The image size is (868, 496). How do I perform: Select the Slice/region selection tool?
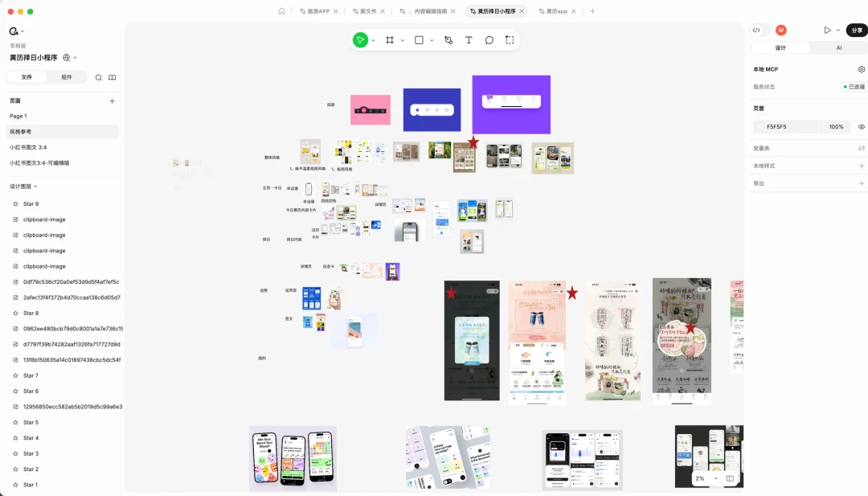point(510,40)
